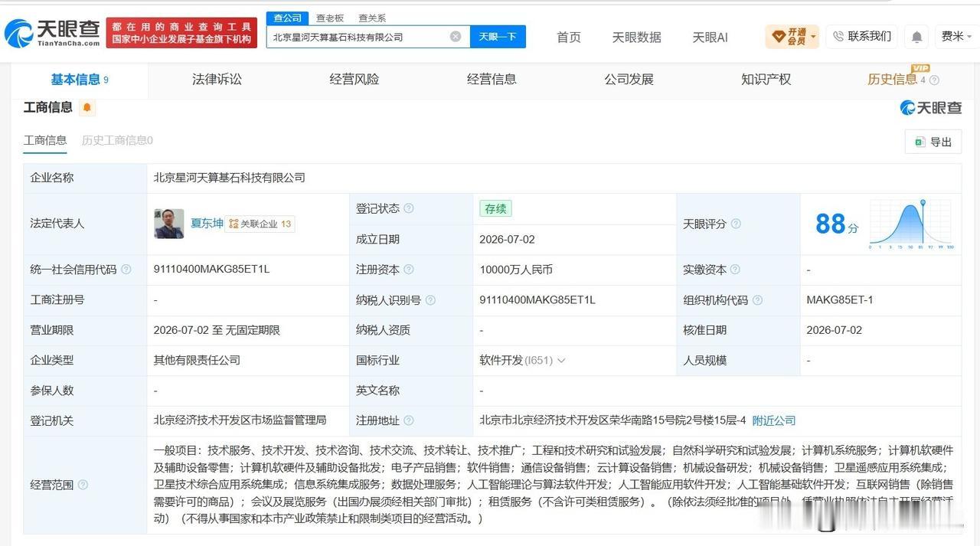Image resolution: width=980 pixels, height=546 pixels.
Task: Click the help icon next to 登记状态
Action: click(408, 208)
